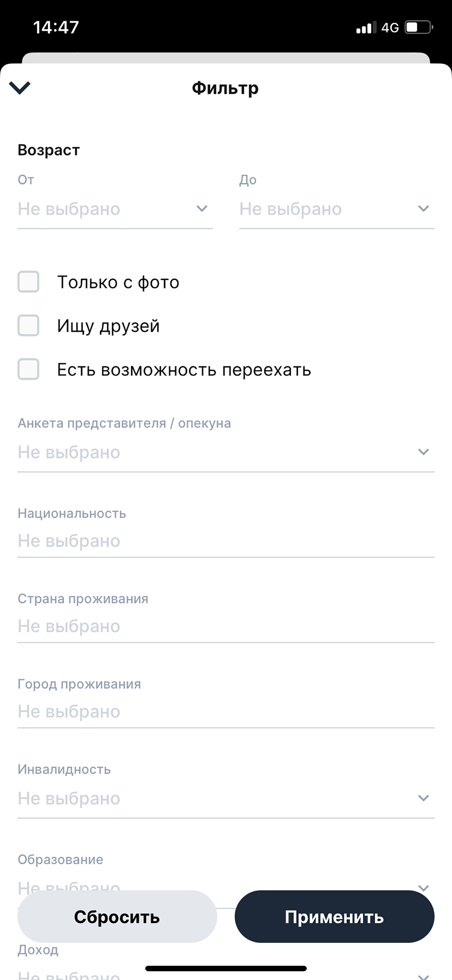
Task: Click the 'Сбросить' button
Action: 117,917
